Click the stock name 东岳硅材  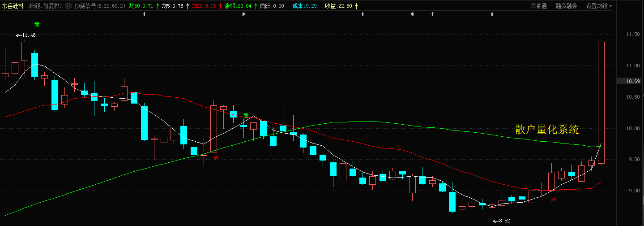point(13,6)
